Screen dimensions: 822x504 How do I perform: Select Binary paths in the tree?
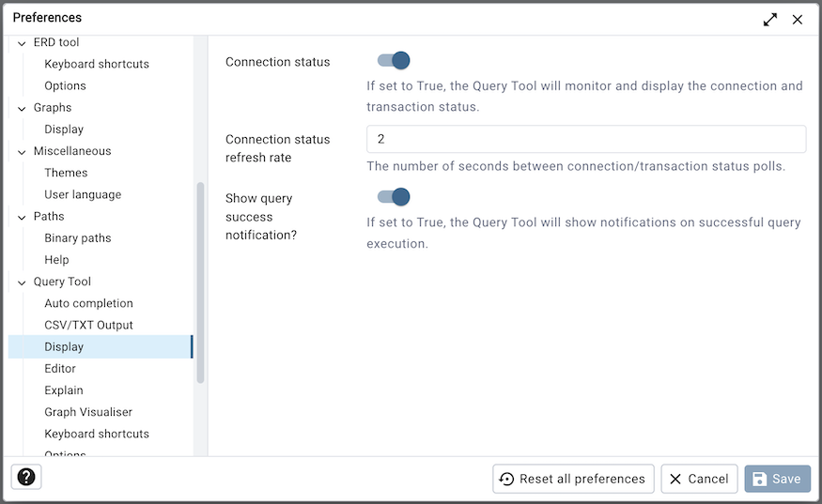pos(78,238)
